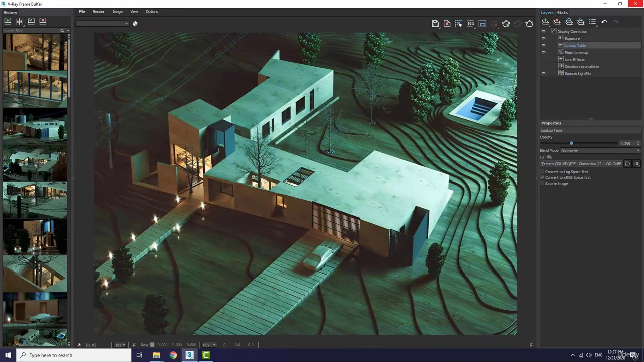The image size is (644, 362).
Task: Show hidden system tray icons
Action: [572, 355]
